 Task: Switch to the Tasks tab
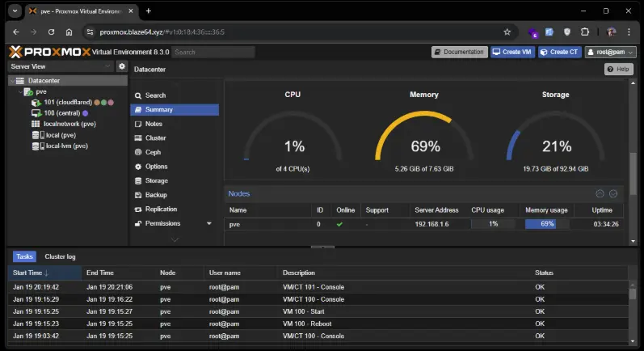24,256
